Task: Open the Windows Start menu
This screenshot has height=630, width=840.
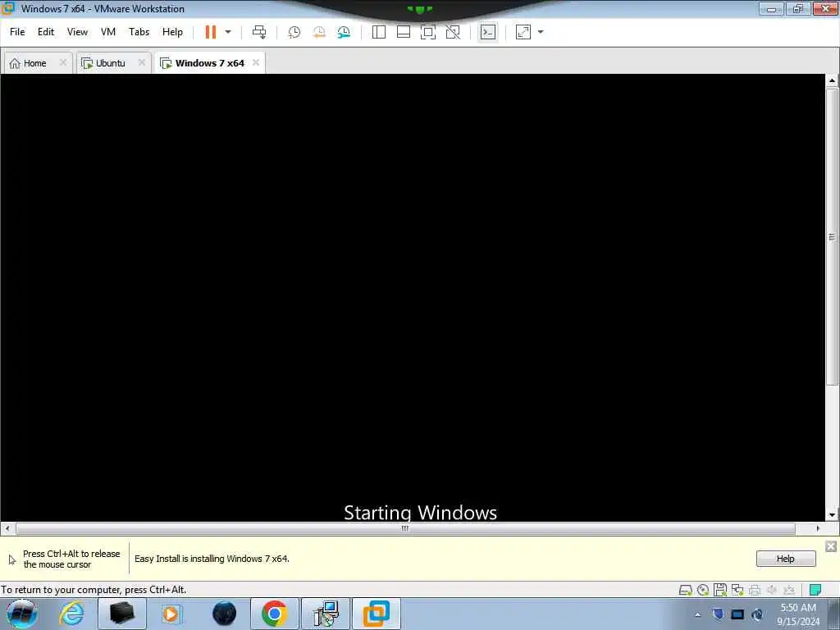Action: 22,614
